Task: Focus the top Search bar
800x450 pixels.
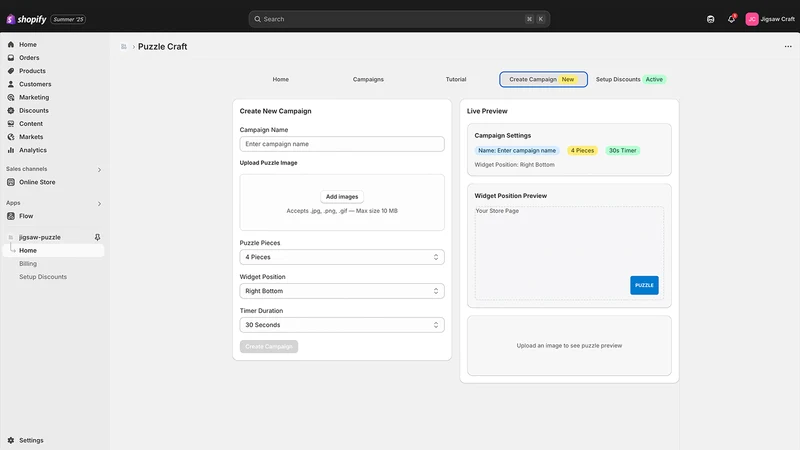Action: tap(399, 19)
